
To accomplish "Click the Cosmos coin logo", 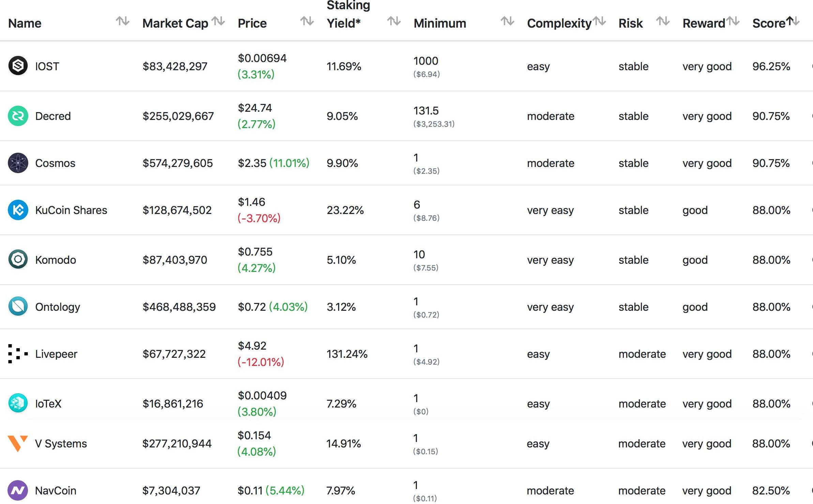I will coord(18,163).
